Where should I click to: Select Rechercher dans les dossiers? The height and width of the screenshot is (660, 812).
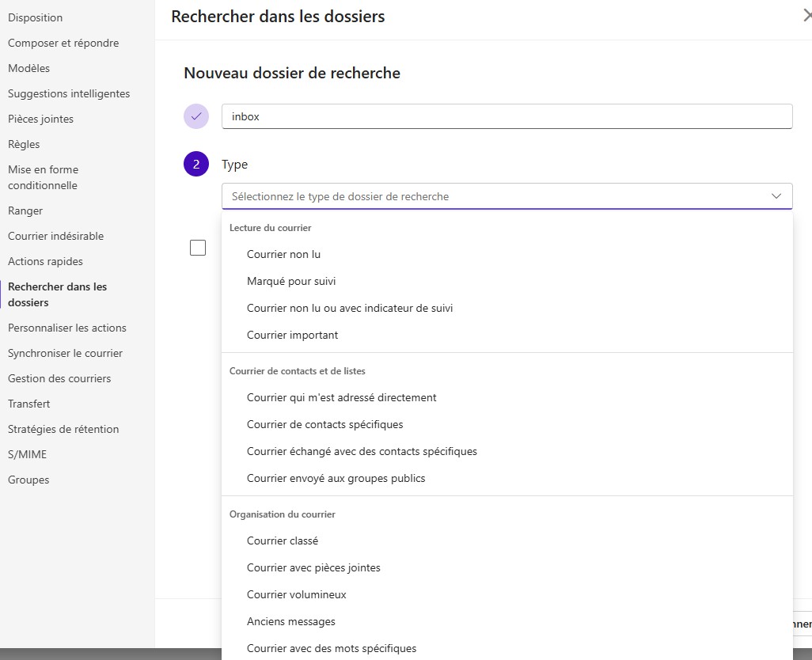(x=58, y=294)
